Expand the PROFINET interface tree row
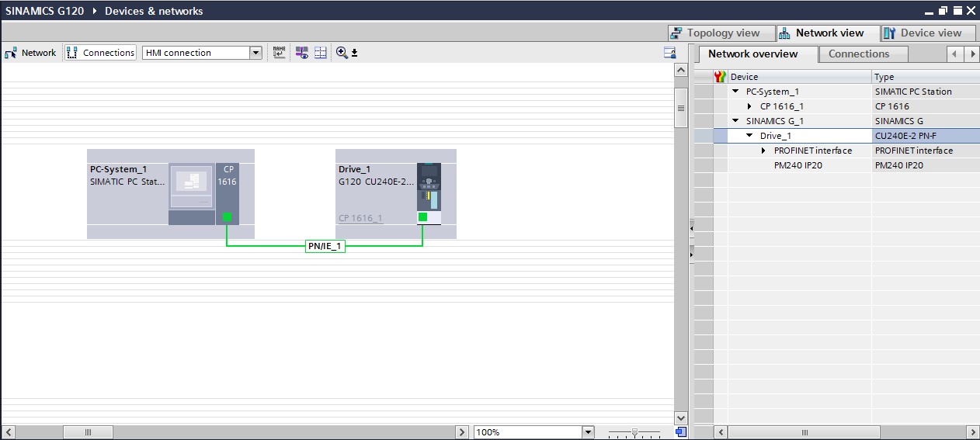The image size is (980, 440). [764, 151]
